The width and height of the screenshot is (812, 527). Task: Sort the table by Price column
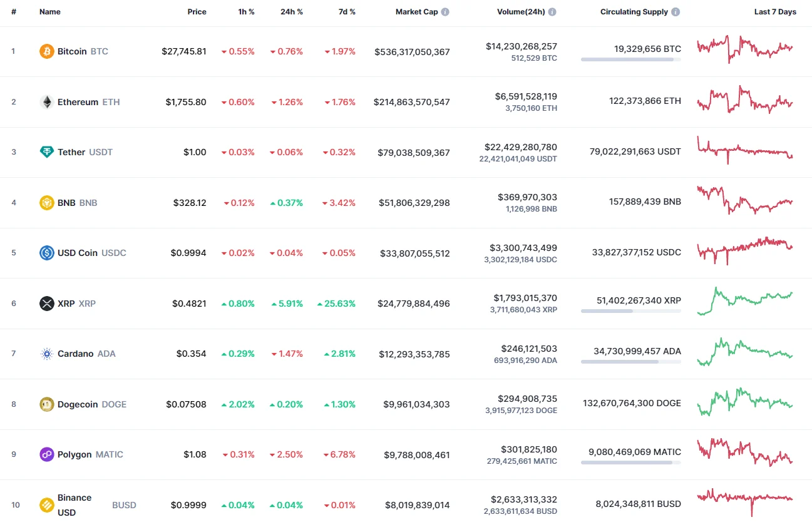(197, 11)
